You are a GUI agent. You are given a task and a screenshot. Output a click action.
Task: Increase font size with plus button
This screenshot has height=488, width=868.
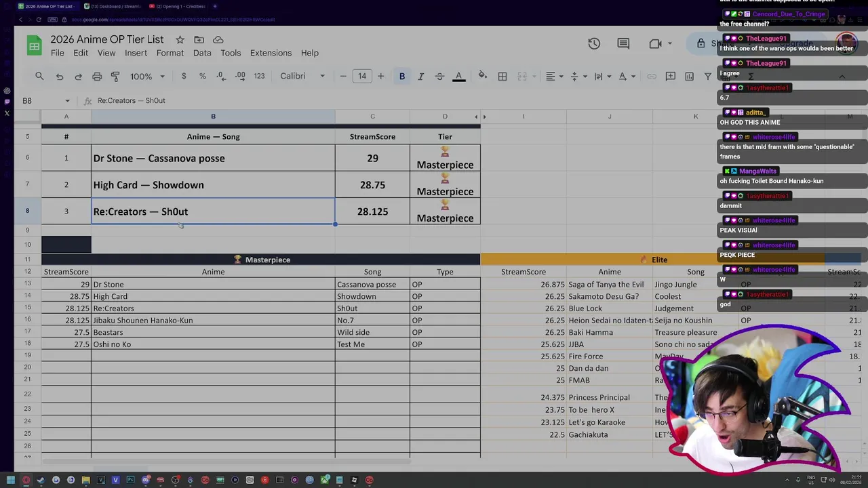[380, 77]
